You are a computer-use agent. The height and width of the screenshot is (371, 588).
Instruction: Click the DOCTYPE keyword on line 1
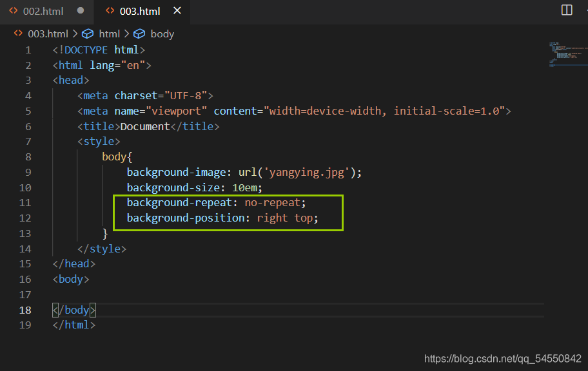tap(86, 50)
